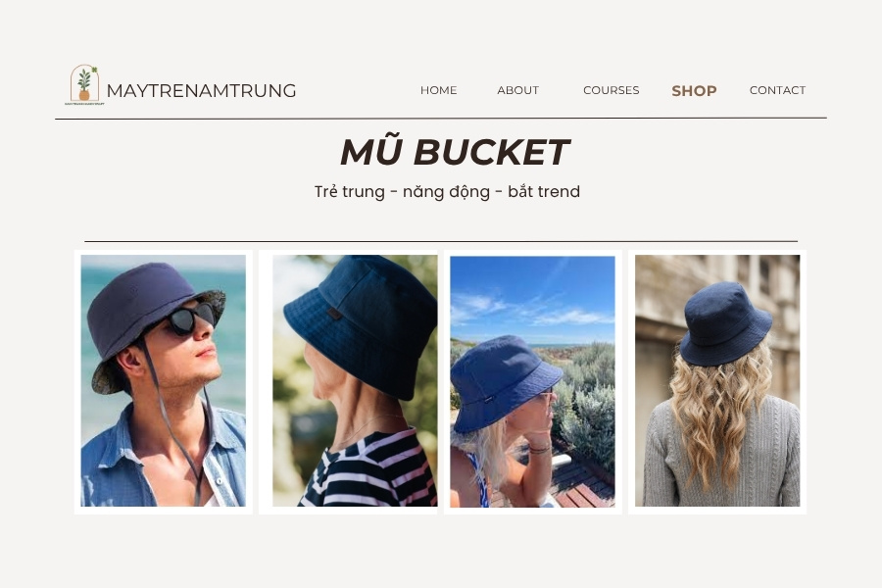The height and width of the screenshot is (588, 882).
Task: Open the ABOUT page from navigation
Action: [x=518, y=90]
